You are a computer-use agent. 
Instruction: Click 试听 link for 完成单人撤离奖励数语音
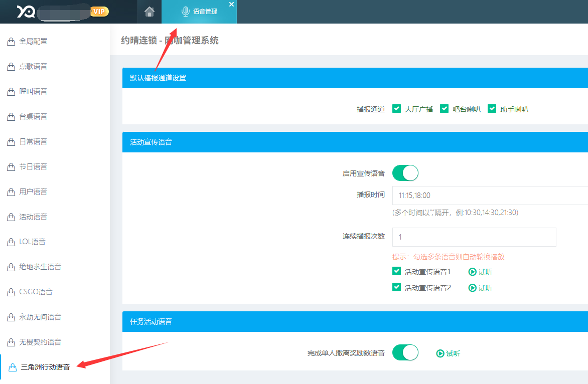point(453,353)
